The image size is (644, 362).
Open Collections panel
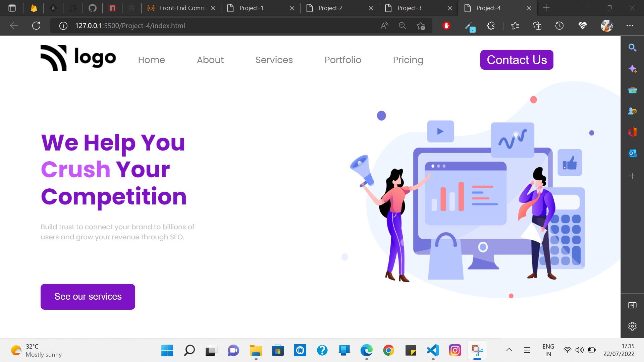pyautogui.click(x=537, y=25)
